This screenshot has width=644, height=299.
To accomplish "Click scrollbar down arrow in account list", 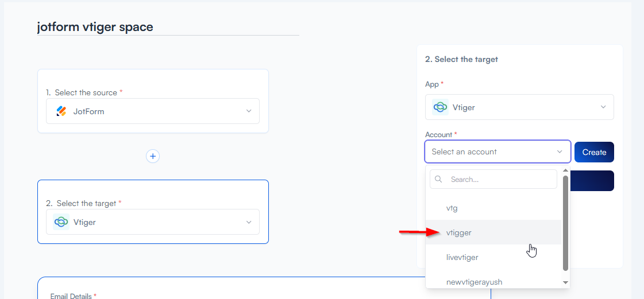I will pos(565,282).
